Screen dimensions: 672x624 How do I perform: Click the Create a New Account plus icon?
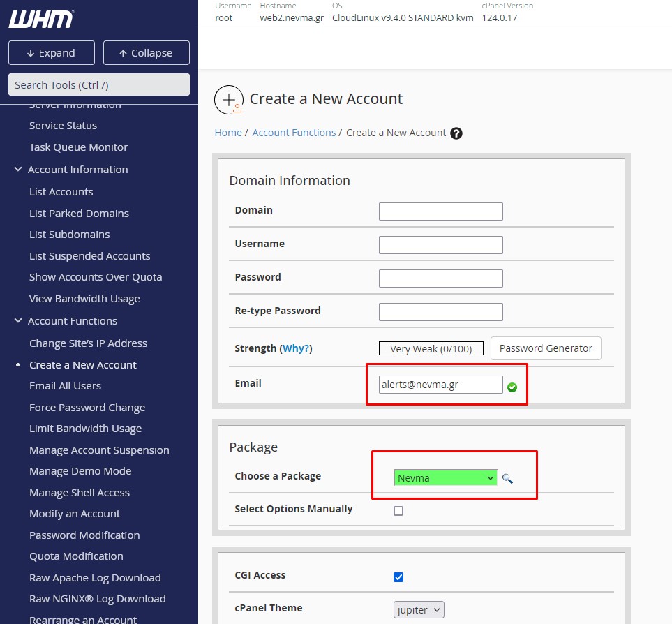[229, 100]
